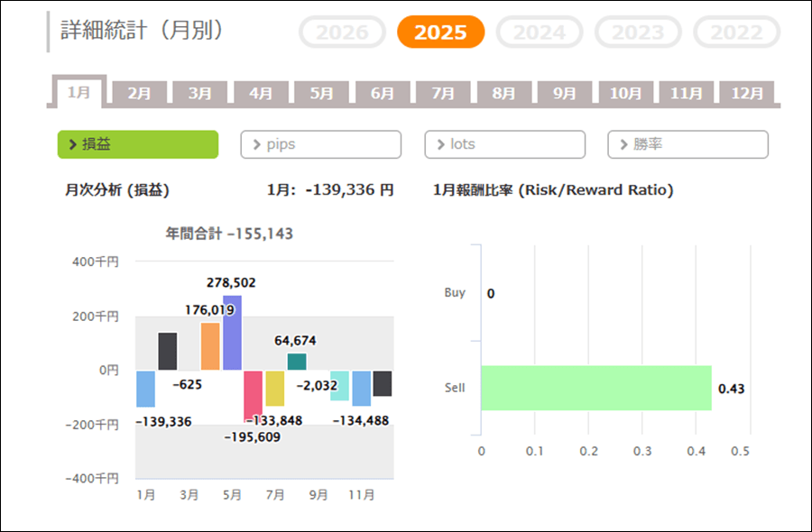
Task: Click the orange 176,019 bar
Action: 210,347
